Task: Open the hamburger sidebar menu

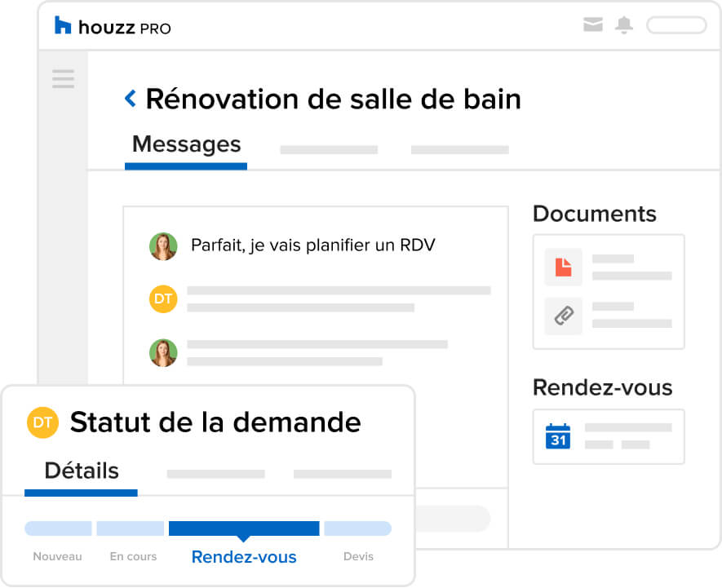Action: (63, 79)
